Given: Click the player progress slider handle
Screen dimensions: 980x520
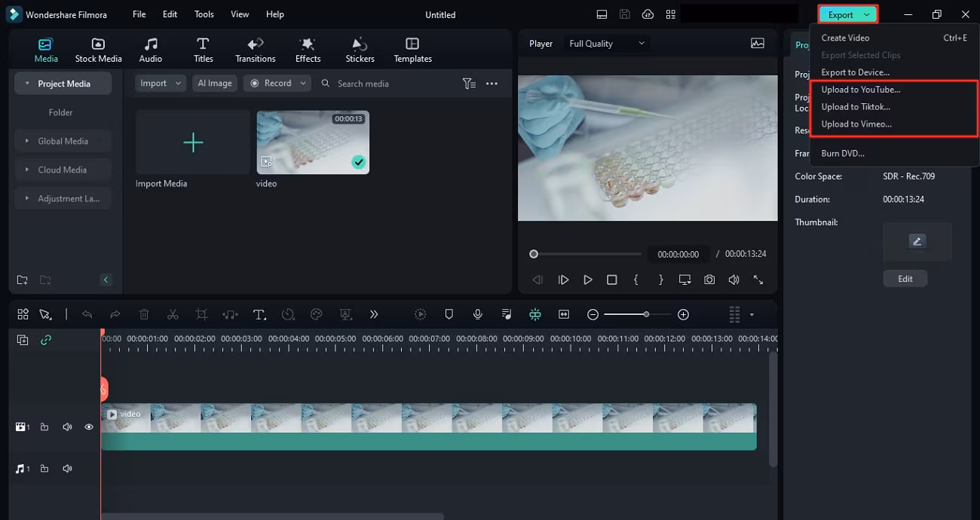Looking at the screenshot, I should coord(534,254).
